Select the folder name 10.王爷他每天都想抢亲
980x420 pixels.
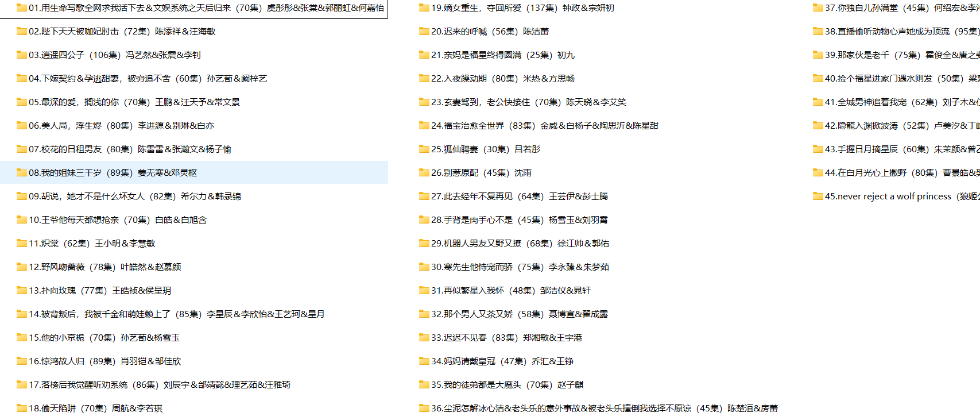point(74,219)
